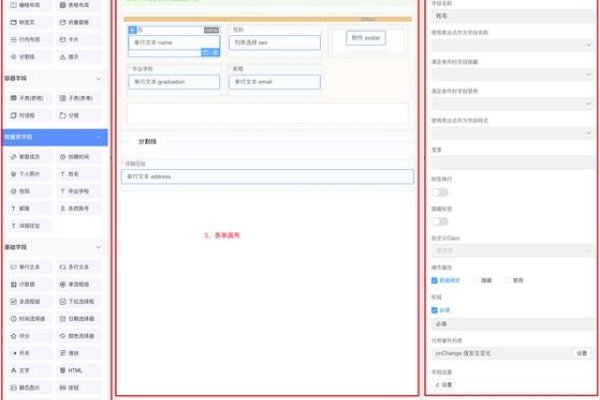Image resolution: width=600 pixels, height=400 pixels.
Task: Select the 单行文本 graduation field on canvas
Action: click(174, 82)
